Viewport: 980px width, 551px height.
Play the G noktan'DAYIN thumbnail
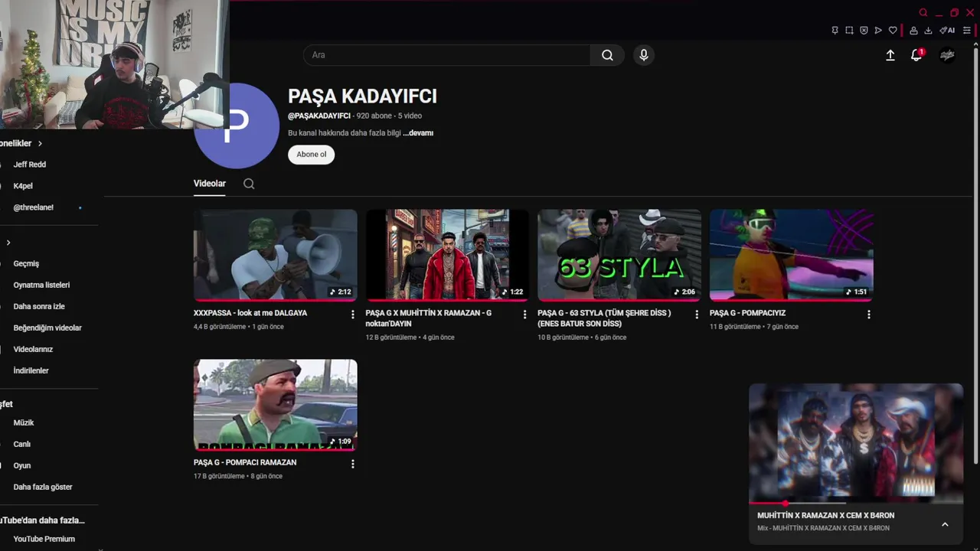click(447, 255)
